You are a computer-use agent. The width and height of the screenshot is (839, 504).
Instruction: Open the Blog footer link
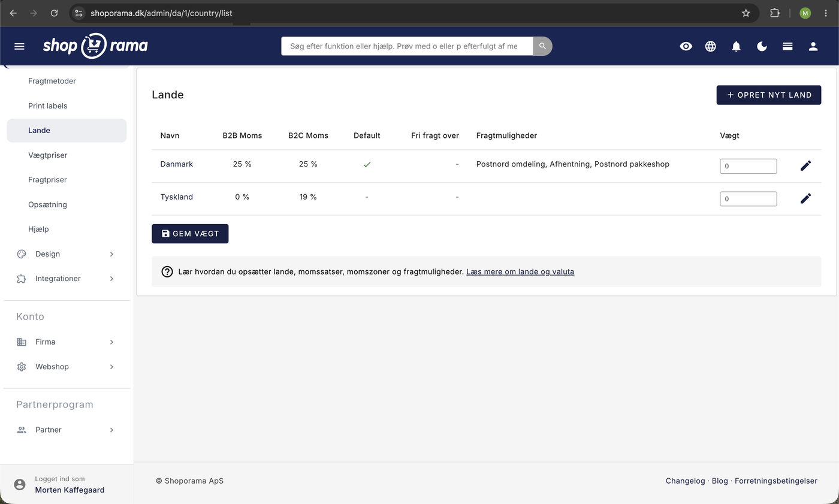click(x=720, y=481)
